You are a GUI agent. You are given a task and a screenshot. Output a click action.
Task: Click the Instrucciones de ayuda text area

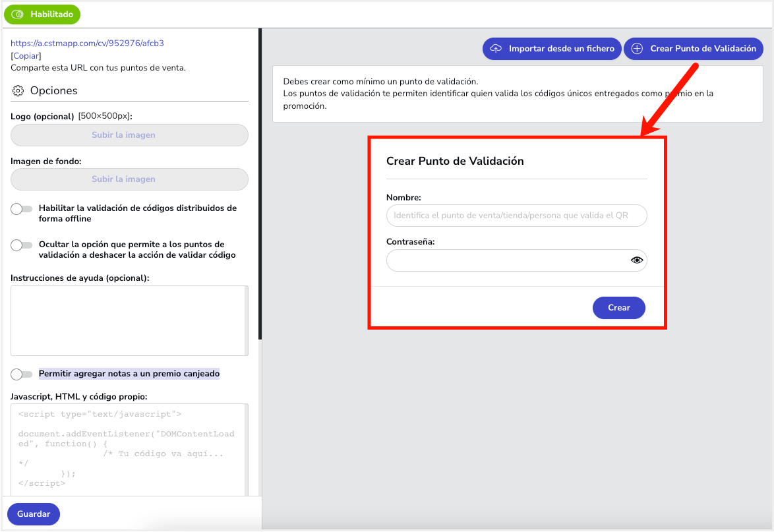click(129, 320)
